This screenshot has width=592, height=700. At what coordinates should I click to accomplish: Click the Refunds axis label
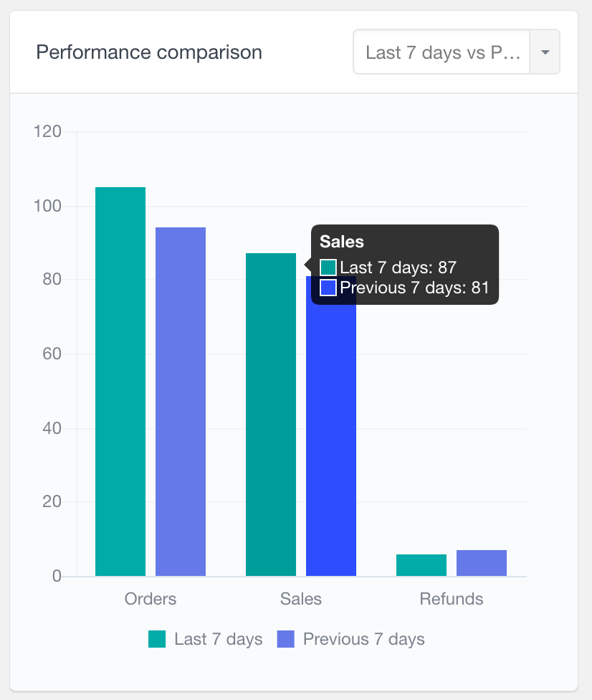452,599
